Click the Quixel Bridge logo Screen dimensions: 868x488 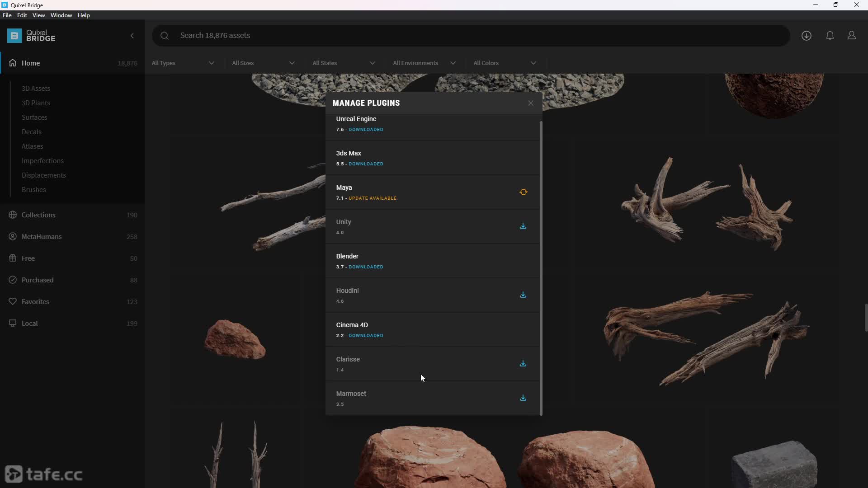[32, 36]
